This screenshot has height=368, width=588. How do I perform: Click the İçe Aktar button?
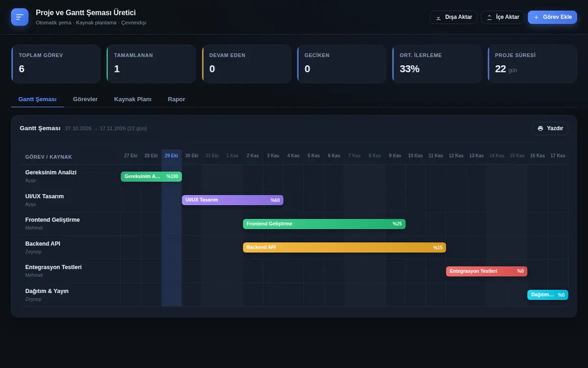pos(503,17)
